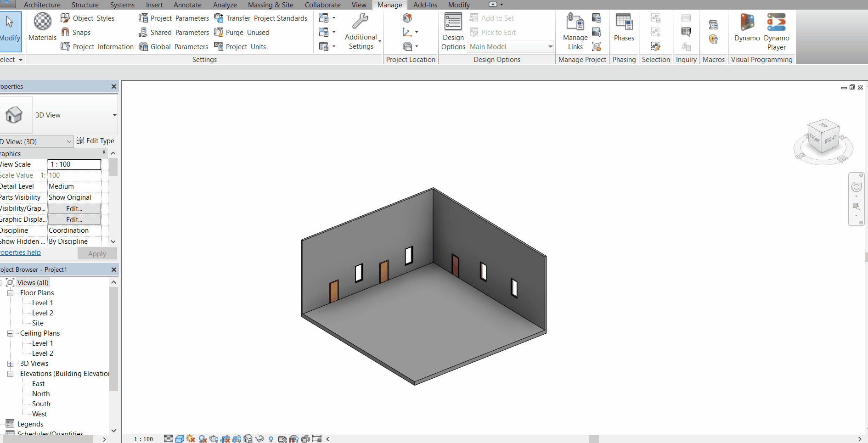Switch to the Annotate ribbon tab

click(187, 5)
